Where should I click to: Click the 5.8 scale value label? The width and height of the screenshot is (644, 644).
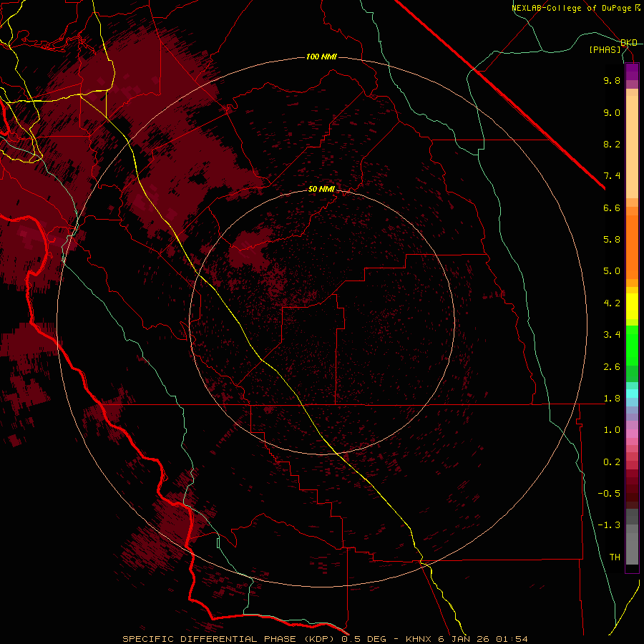point(612,240)
